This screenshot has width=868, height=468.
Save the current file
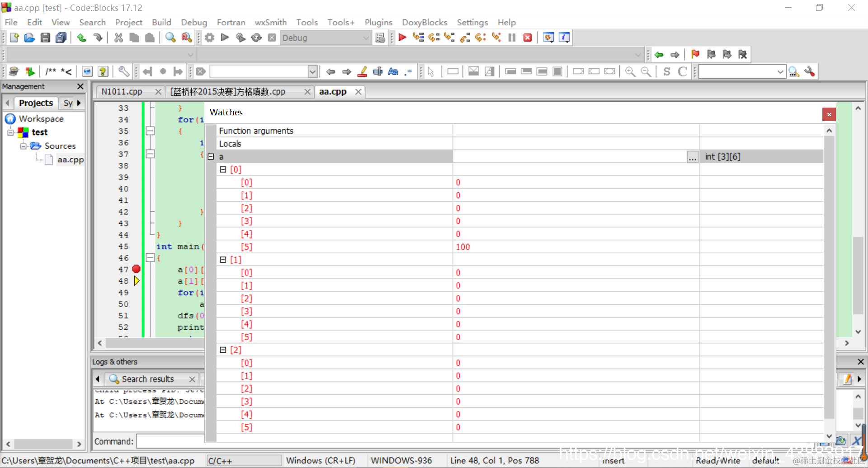click(45, 38)
